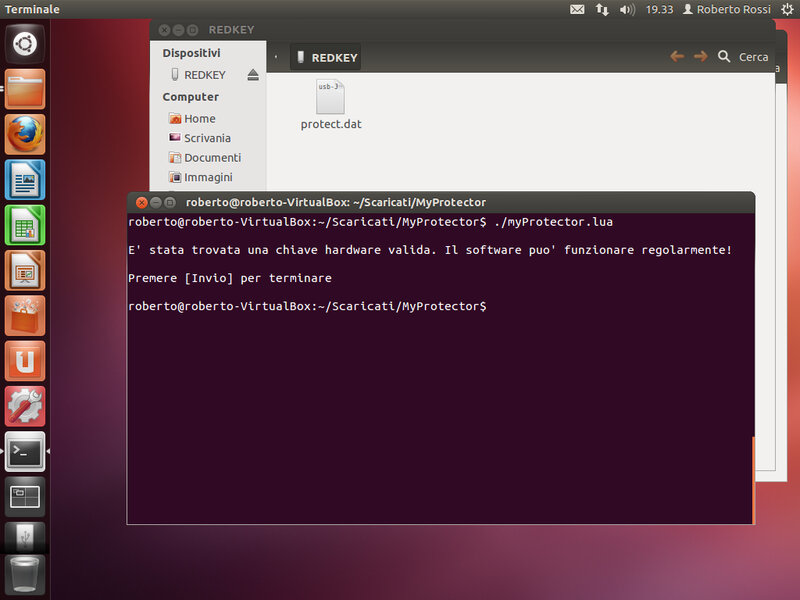Viewport: 800px width, 600px height.
Task: Open Firefox from the launcher
Action: (25, 134)
